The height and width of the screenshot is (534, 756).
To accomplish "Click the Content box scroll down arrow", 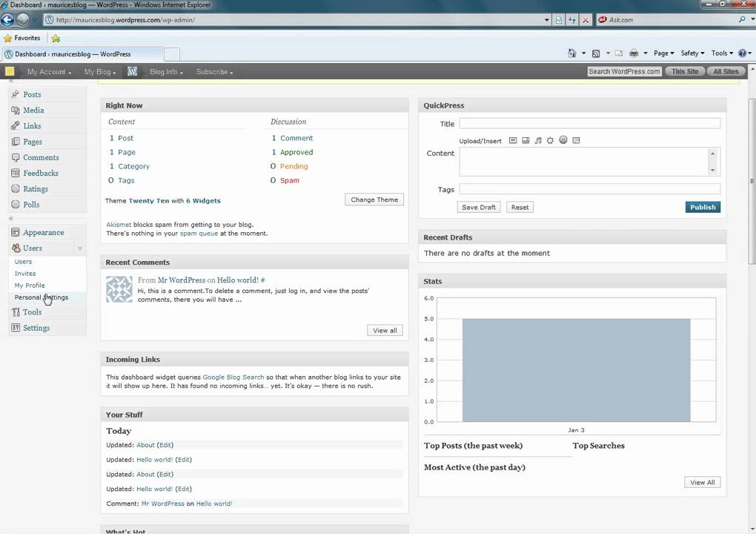I will (x=712, y=171).
